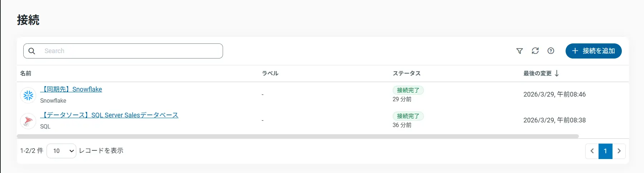The height and width of the screenshot is (173, 644).
Task: Click the SQL Server connection logo icon
Action: (x=28, y=121)
